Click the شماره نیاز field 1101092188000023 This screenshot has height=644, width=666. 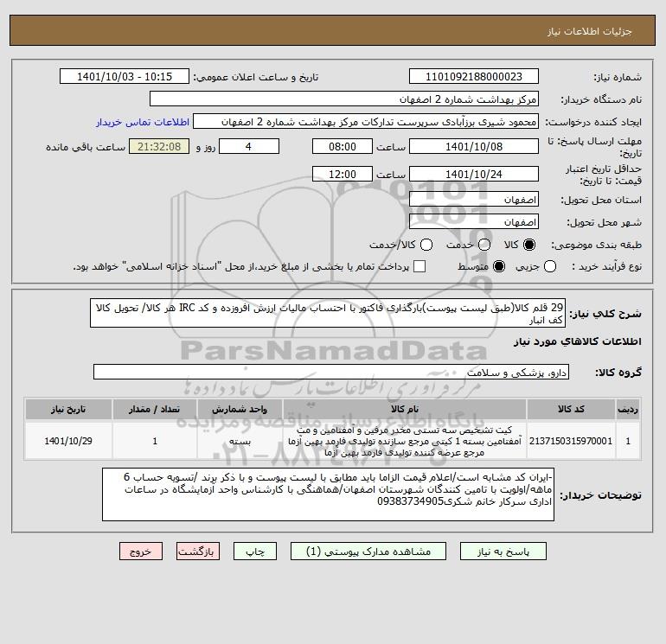pyautogui.click(x=474, y=76)
